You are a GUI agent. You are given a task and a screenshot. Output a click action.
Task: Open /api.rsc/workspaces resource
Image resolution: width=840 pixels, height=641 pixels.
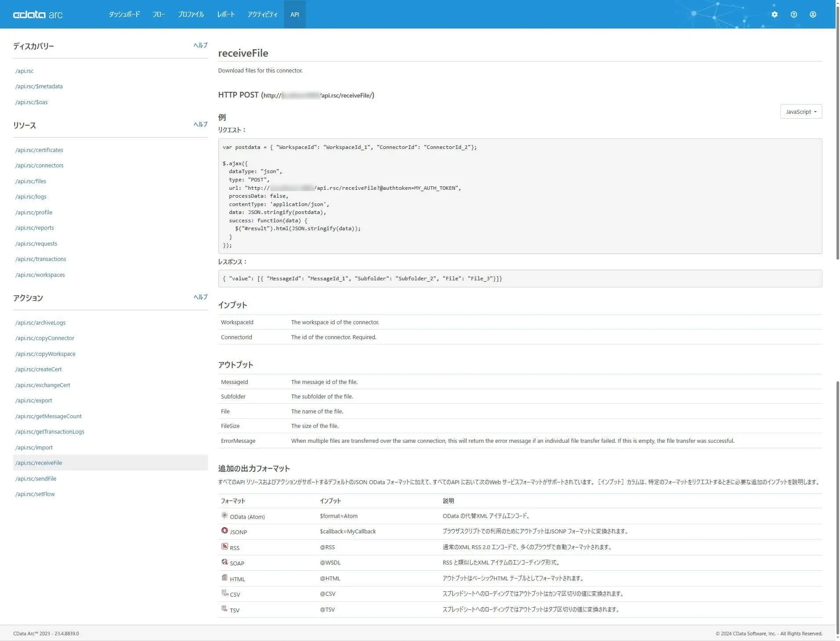point(40,275)
